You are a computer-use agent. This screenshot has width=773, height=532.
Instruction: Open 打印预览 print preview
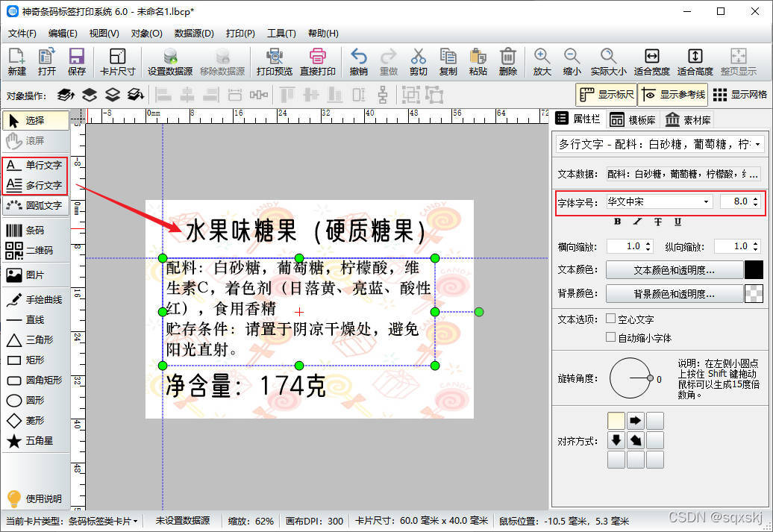[x=275, y=62]
